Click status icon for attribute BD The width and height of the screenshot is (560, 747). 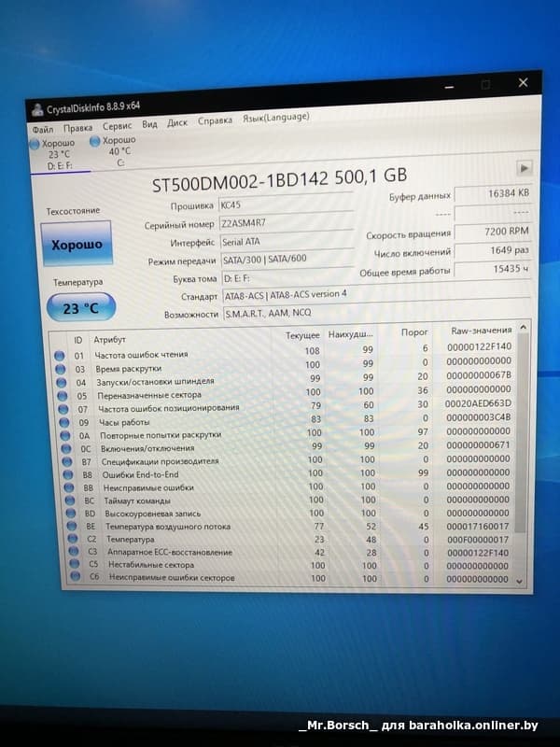[71, 514]
